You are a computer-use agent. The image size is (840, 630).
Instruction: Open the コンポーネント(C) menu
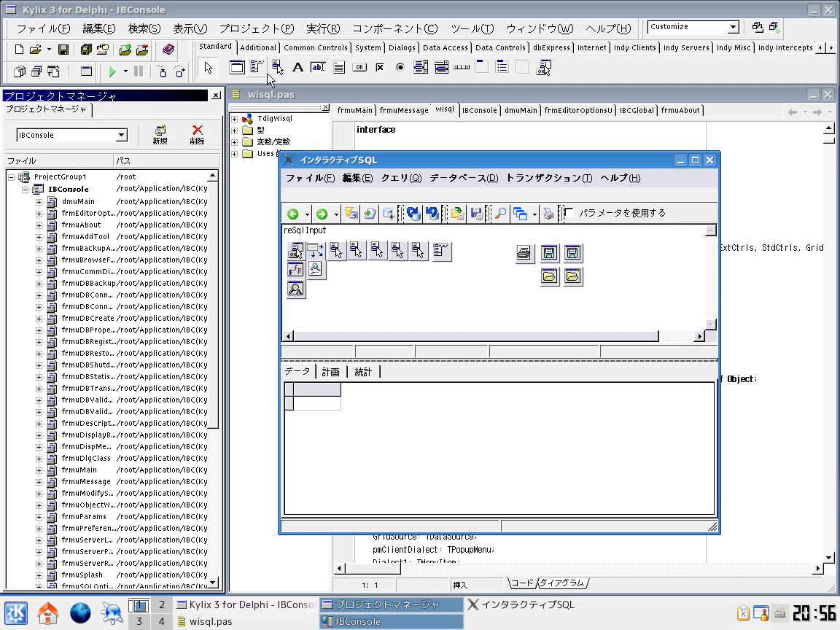pos(394,29)
